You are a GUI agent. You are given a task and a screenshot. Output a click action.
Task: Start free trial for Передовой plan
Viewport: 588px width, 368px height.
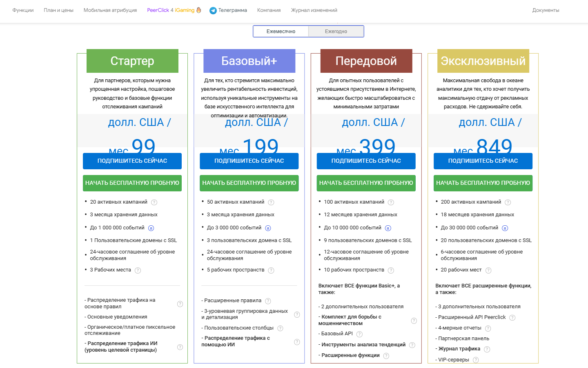pos(366,183)
